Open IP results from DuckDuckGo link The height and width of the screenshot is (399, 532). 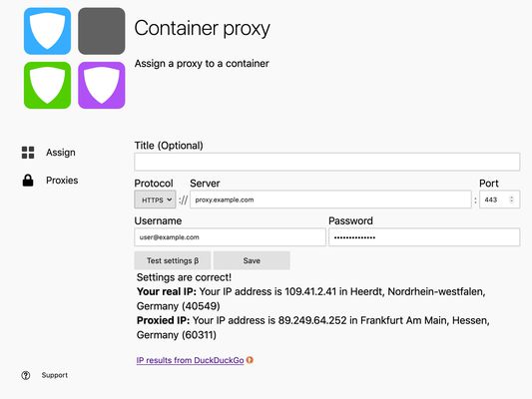pyautogui.click(x=190, y=360)
